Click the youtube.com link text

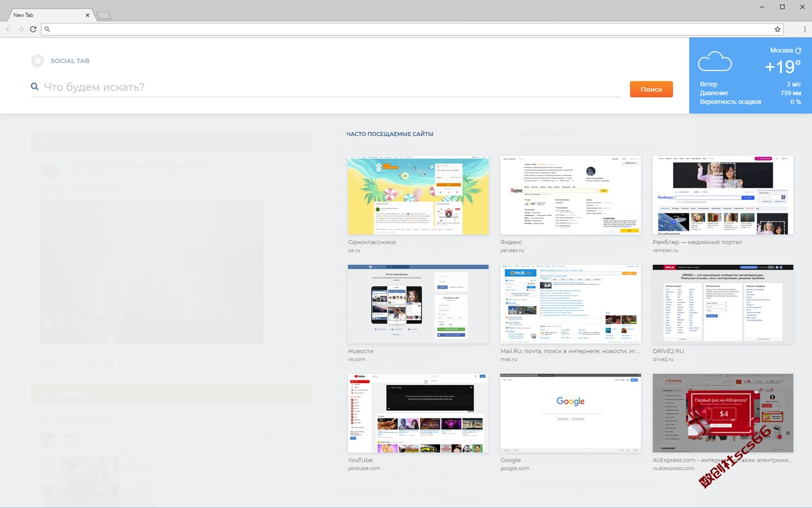coord(364,468)
